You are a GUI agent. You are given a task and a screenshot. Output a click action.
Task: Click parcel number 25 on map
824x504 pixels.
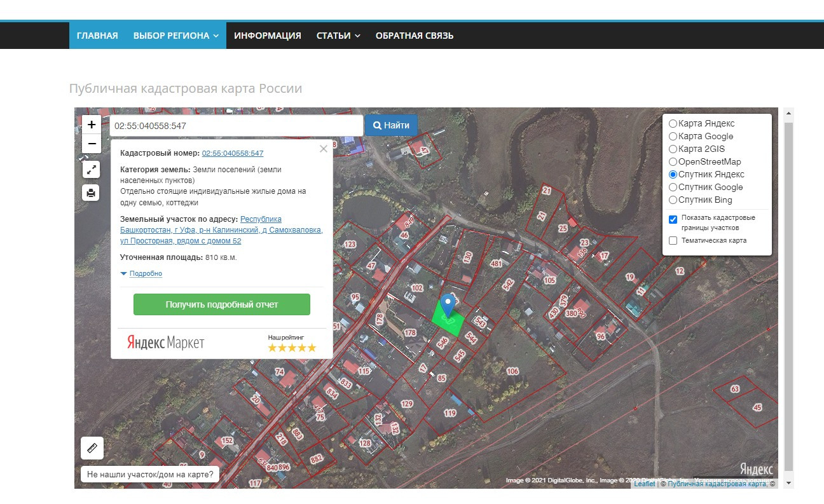click(x=563, y=228)
